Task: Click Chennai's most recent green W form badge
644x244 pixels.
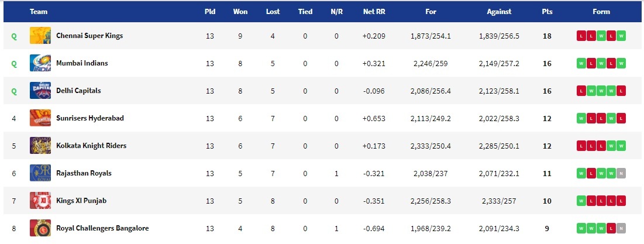Action: [621, 36]
